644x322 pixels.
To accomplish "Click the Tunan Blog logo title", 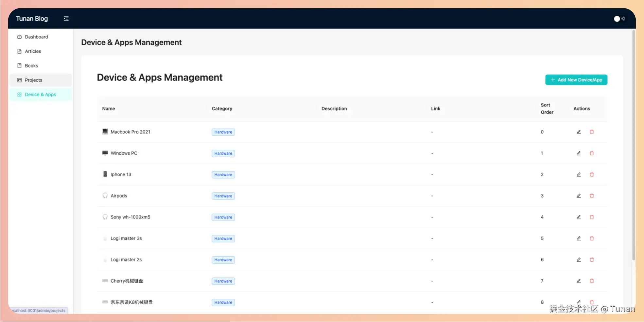I will pos(32,19).
